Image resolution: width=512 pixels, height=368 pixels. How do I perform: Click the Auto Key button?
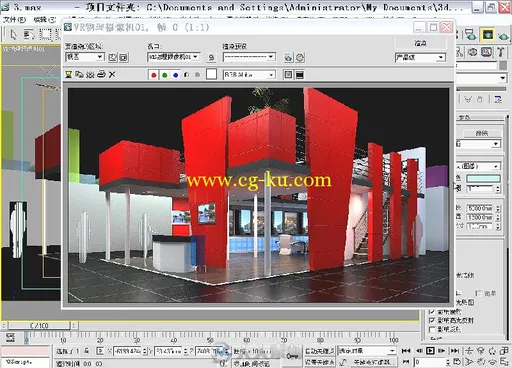click(x=319, y=351)
